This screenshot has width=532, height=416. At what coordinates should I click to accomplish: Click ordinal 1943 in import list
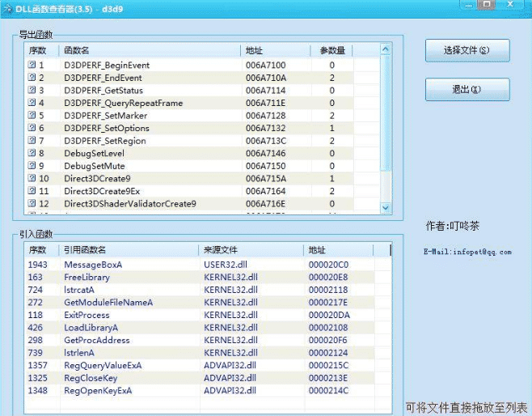37,265
